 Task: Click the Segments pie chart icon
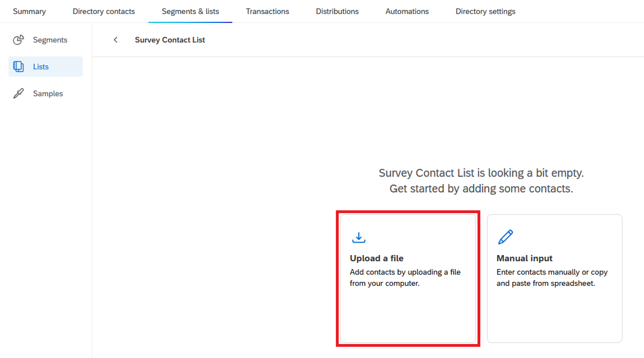[18, 40]
